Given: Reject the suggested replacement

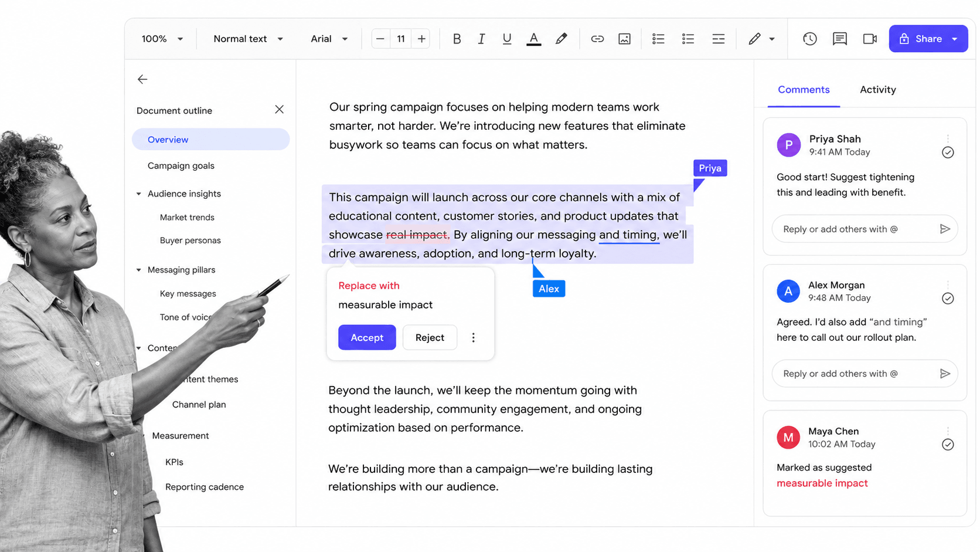Looking at the screenshot, I should tap(430, 337).
